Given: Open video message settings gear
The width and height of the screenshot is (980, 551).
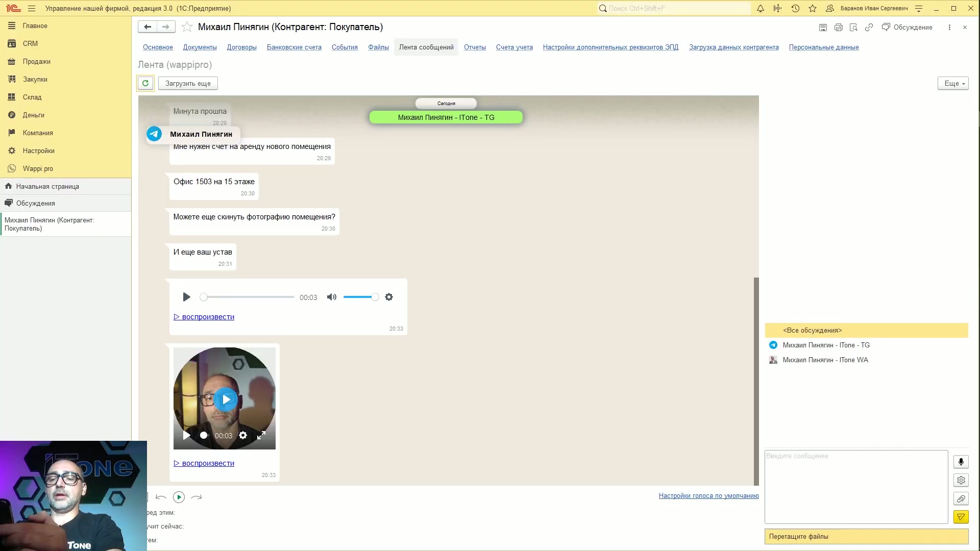Looking at the screenshot, I should tap(243, 435).
